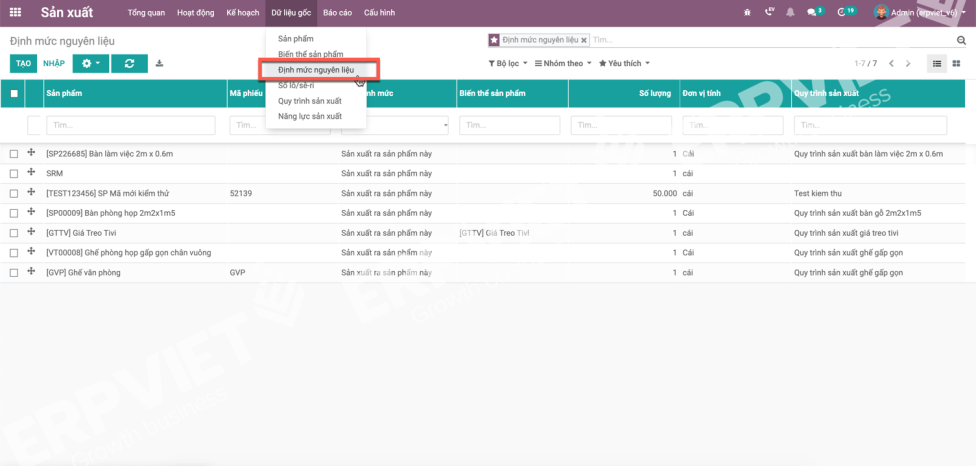Select the Ghế văn phòng row checkbox
Image resolution: width=976 pixels, height=466 pixels.
click(x=14, y=272)
